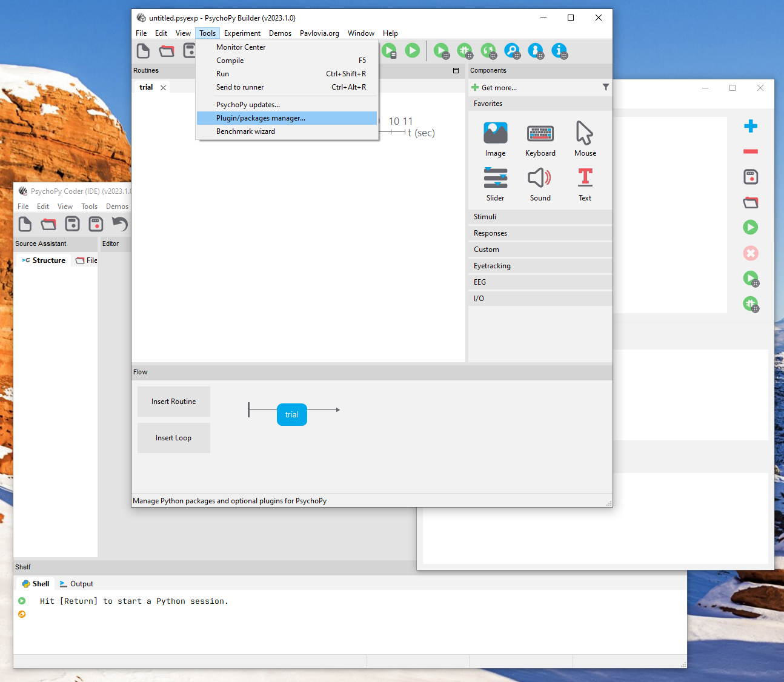784x682 pixels.
Task: Open the Builder Pavlovia.org menu
Action: coord(319,33)
